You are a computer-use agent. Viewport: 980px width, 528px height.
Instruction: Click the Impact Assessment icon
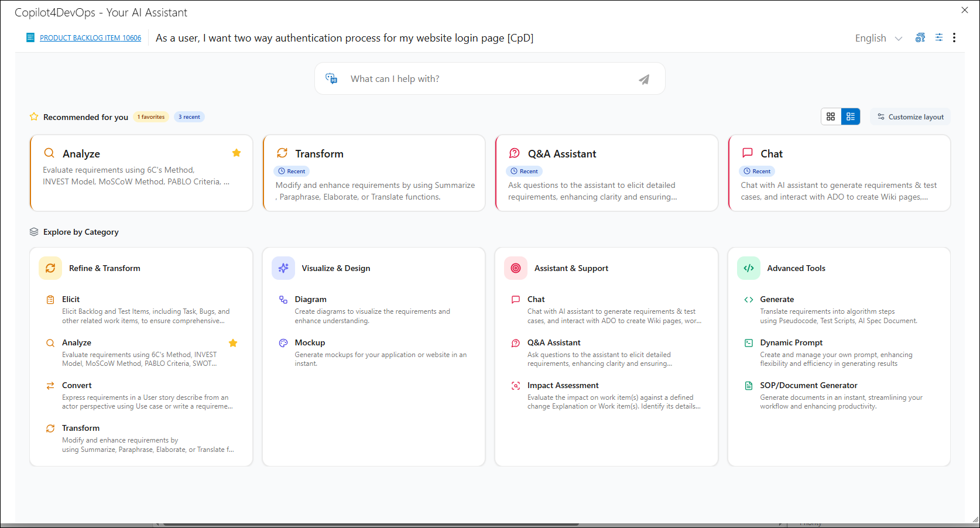point(516,386)
